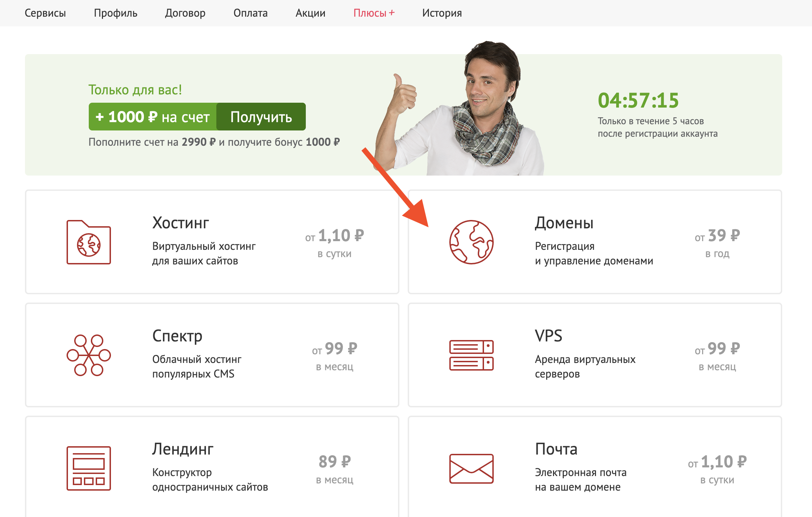This screenshot has width=812, height=517.
Task: Switch to the Оплата page
Action: [250, 13]
